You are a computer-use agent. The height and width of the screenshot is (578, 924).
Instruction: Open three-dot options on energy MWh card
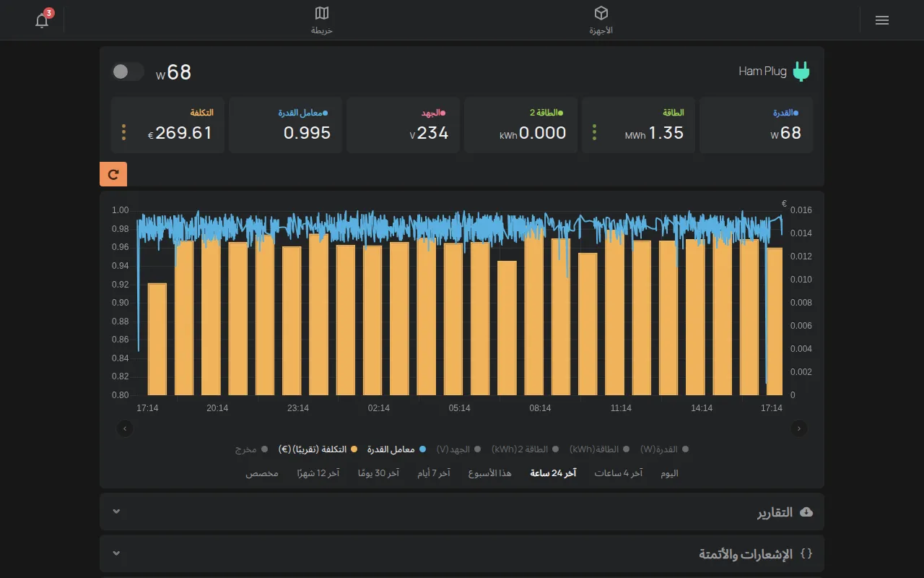pos(594,132)
